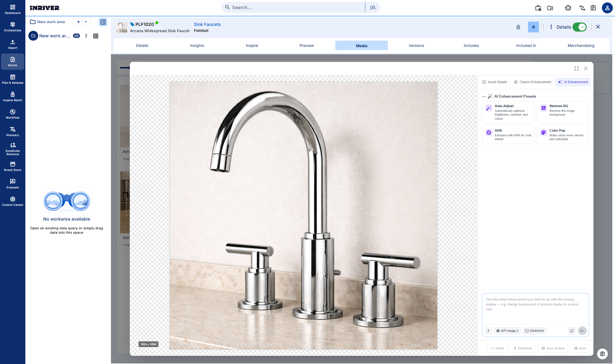This screenshot has width=615, height=364.
Task: Open dropdown arrow next to add work area
Action: (86, 22)
